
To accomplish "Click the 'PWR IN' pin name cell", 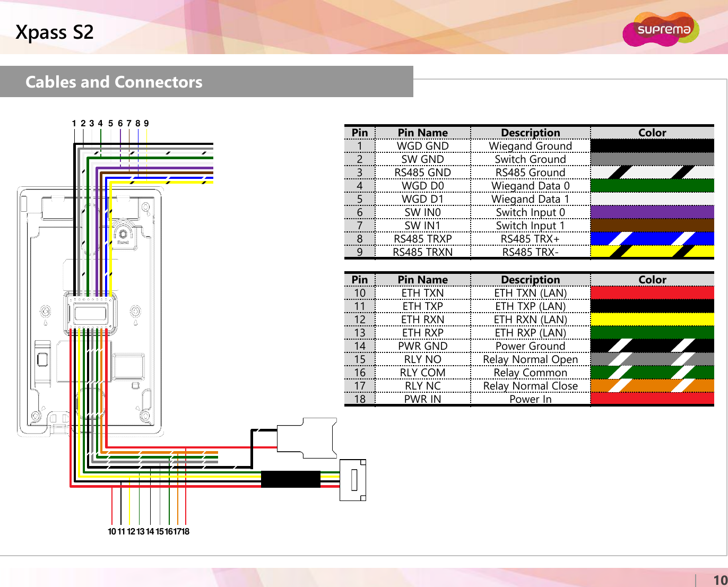I will 423,399.
